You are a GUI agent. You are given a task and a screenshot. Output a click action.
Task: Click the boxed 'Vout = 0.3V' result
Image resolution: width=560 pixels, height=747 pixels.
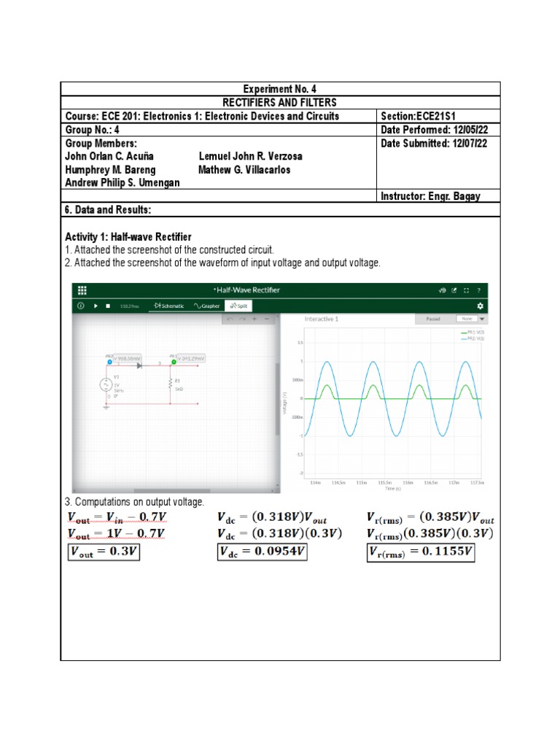[x=104, y=551]
